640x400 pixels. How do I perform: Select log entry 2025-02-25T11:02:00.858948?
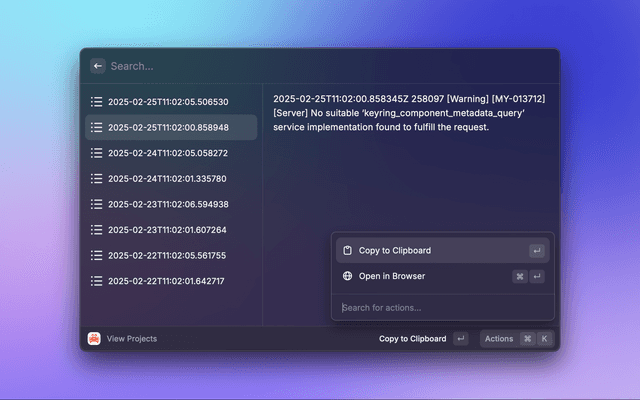[168, 128]
